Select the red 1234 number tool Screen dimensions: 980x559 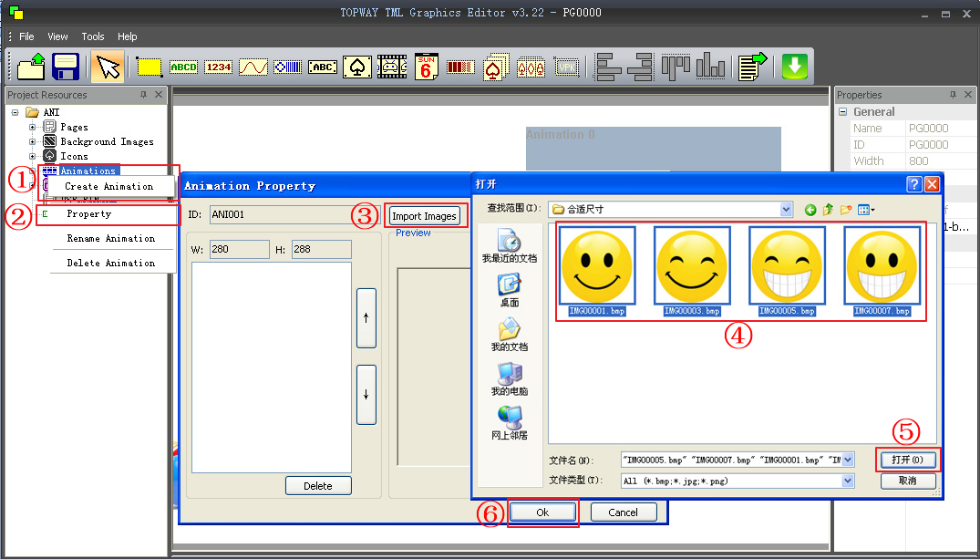[219, 67]
